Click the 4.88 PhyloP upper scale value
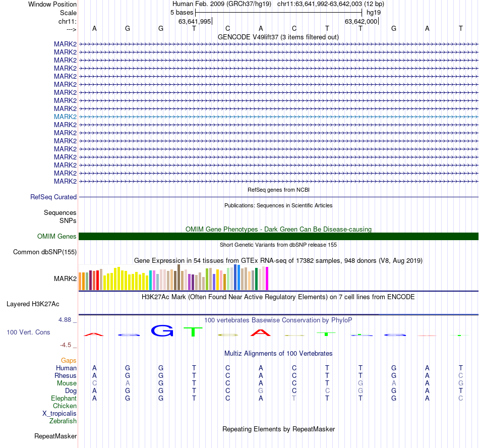 pos(65,320)
